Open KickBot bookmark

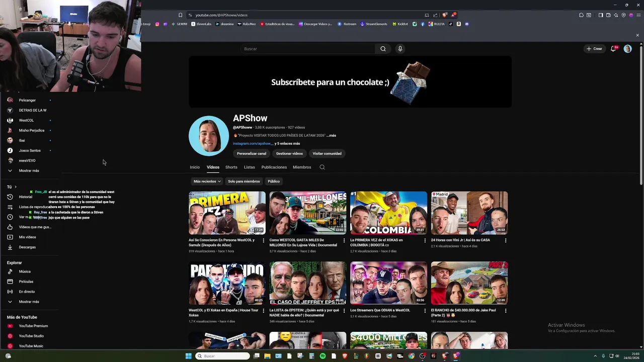400,24
